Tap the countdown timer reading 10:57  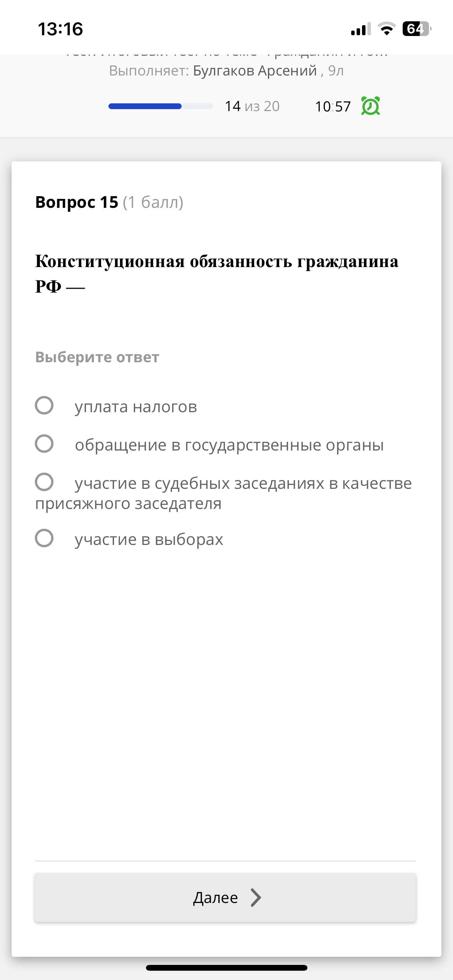coord(333,106)
